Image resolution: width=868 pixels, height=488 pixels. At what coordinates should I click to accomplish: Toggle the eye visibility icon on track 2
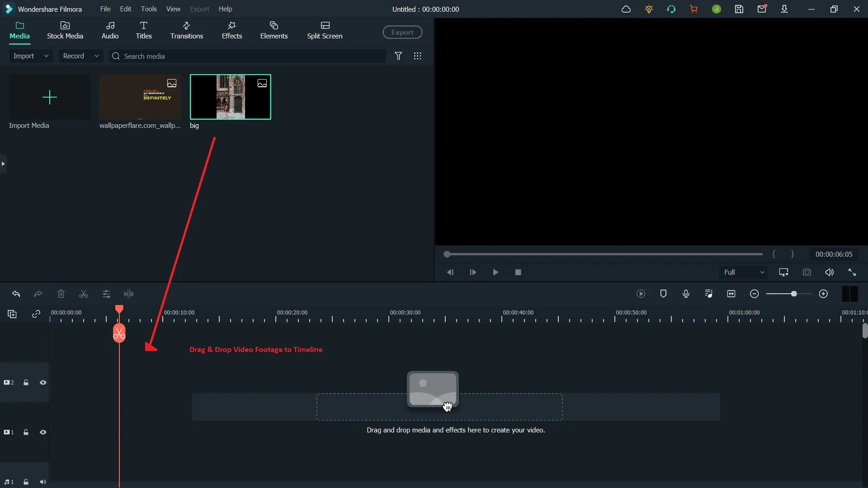[x=43, y=383]
